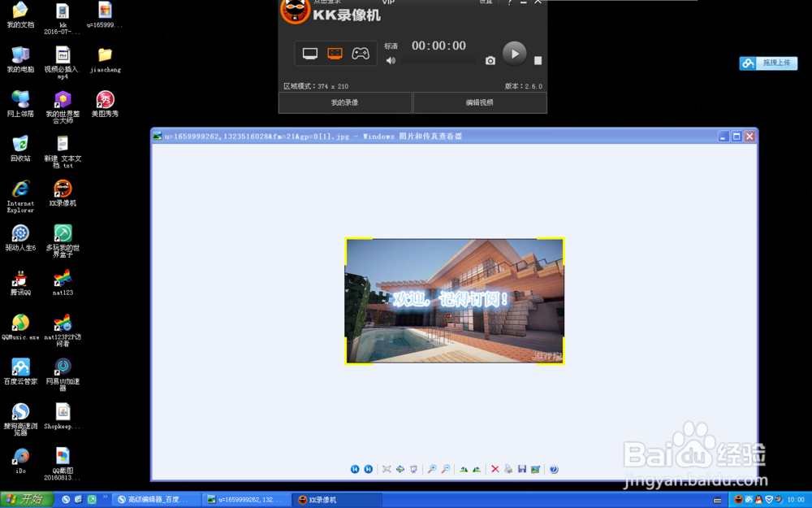812x508 pixels.
Task: Select 驱动人生6 desktop icon
Action: pos(20,238)
